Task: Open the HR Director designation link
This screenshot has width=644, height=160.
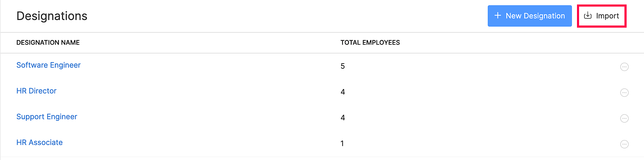Action: pos(36,91)
